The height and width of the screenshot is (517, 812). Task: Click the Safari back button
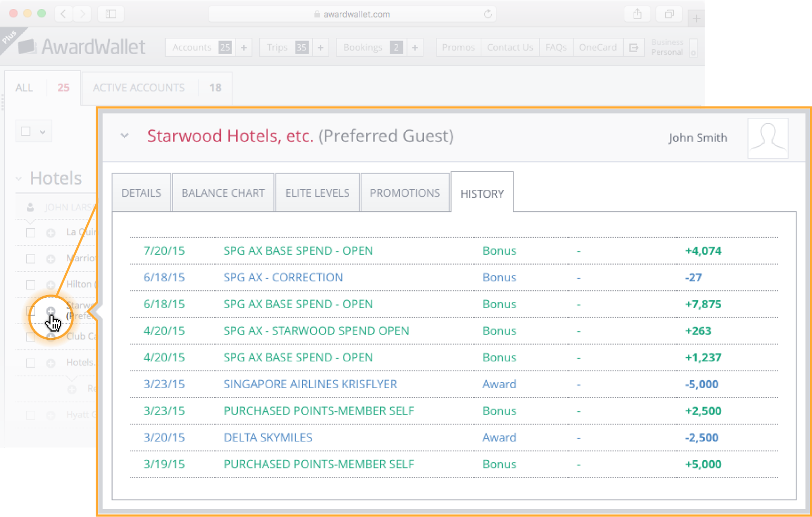63,14
